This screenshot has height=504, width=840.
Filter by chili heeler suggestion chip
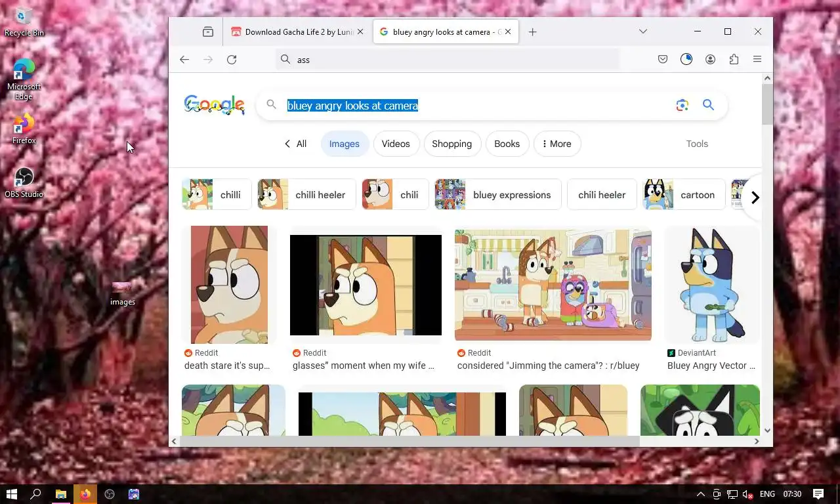[602, 195]
